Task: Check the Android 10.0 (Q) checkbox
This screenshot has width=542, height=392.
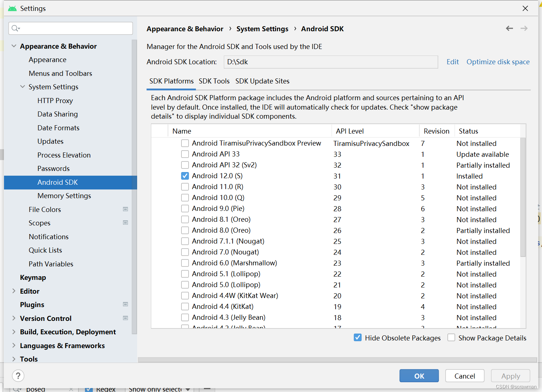Action: coord(185,197)
